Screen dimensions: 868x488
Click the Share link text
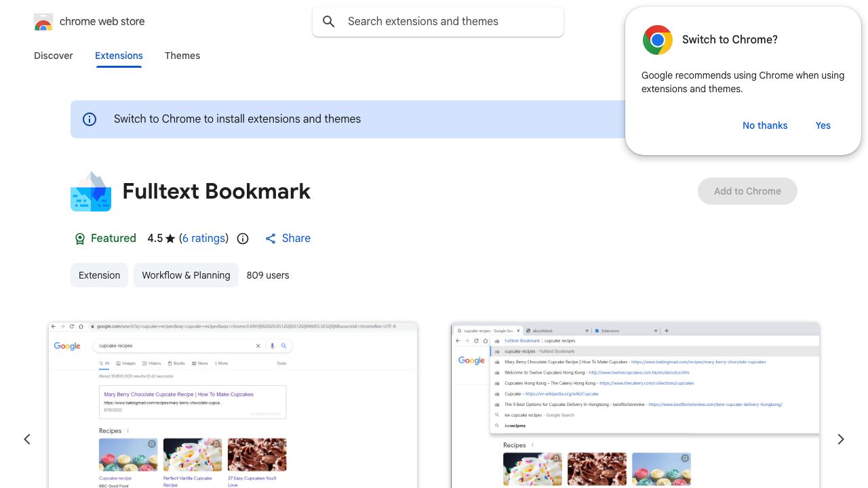coord(296,239)
